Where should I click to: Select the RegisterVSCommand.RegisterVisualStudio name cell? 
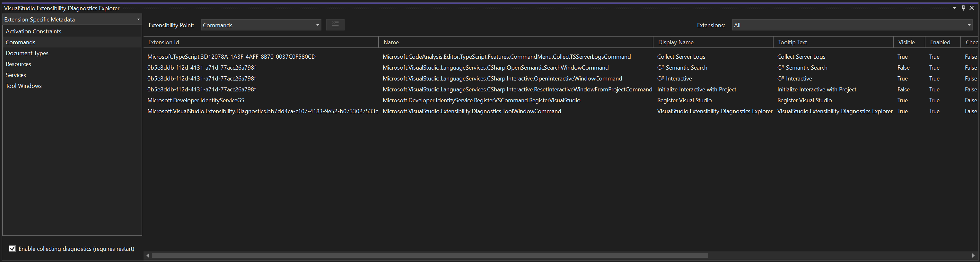click(x=482, y=100)
